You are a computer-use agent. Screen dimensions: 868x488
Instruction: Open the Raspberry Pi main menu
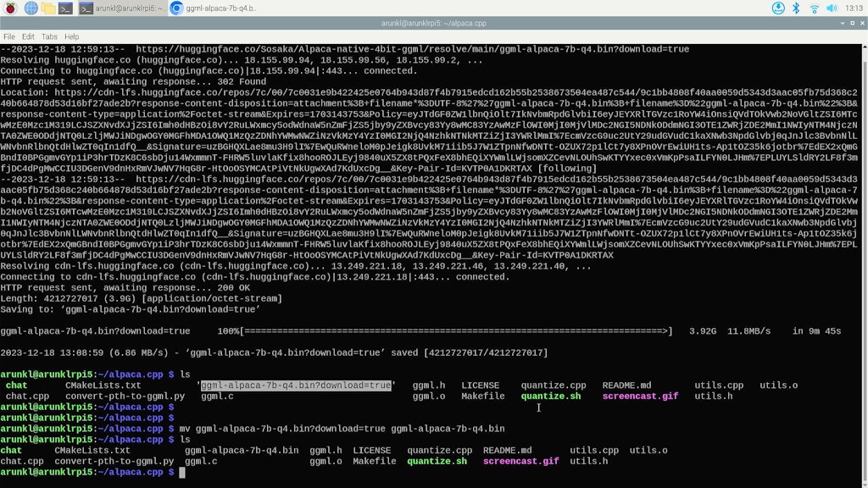[x=10, y=8]
